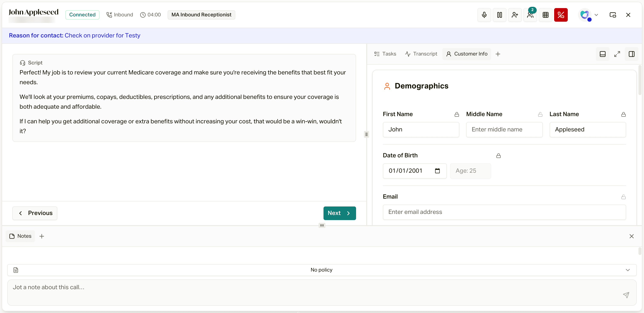
Task: Click the Customer Info panel scrollbar
Action: 640,80
